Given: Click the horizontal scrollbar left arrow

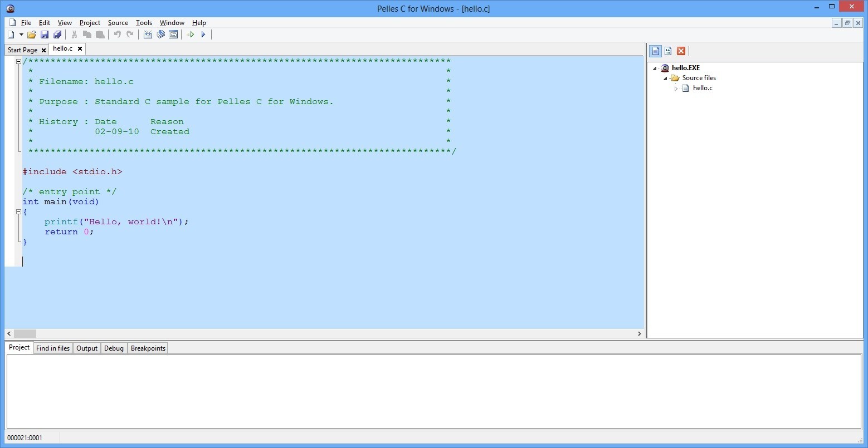Looking at the screenshot, I should pos(9,333).
